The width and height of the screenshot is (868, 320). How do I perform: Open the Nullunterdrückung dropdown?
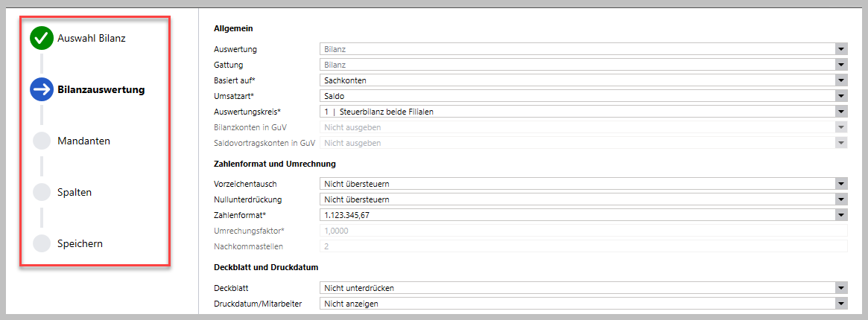[840, 199]
